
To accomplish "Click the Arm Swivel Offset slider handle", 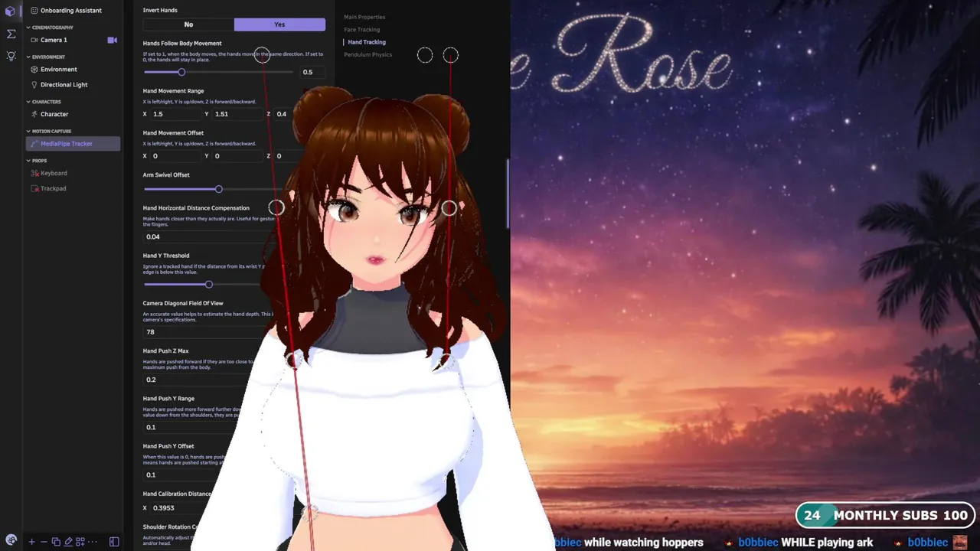I will click(x=218, y=189).
